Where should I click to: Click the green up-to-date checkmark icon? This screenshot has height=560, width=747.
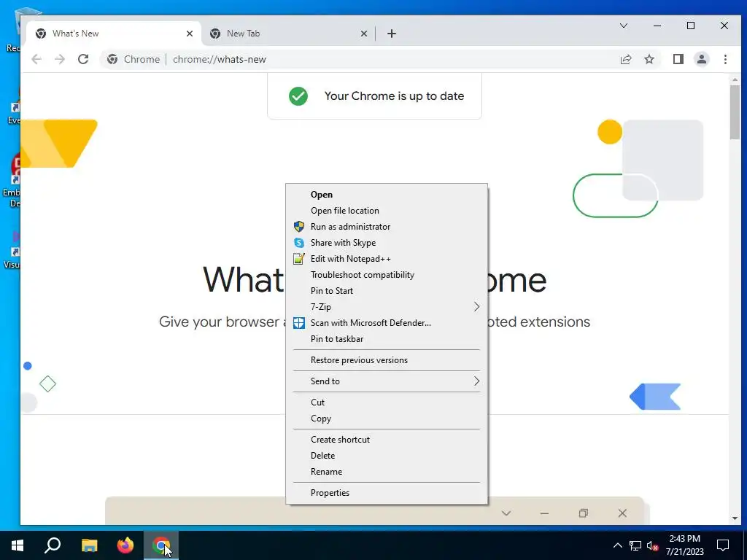298,96
